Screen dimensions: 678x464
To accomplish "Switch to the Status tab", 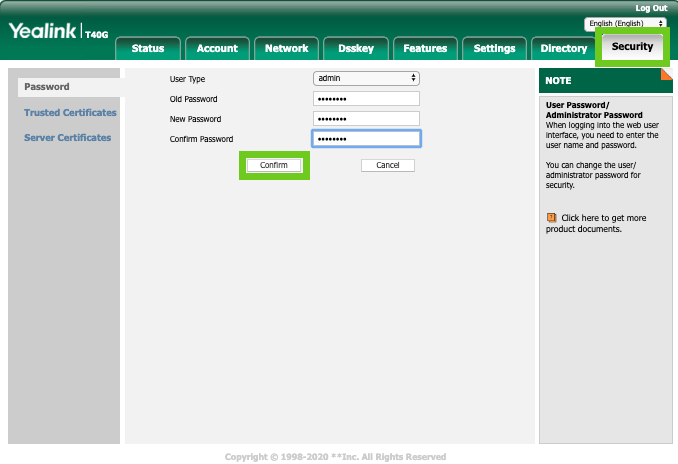I will coord(148,48).
